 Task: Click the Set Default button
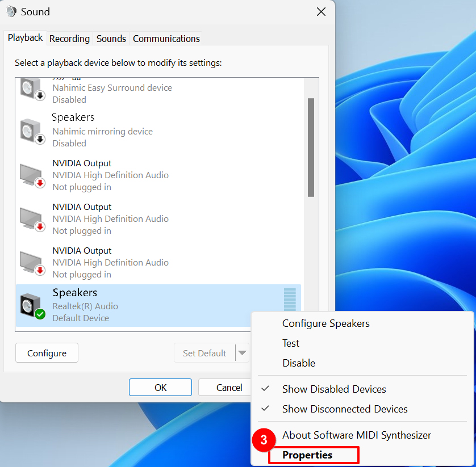coord(204,353)
